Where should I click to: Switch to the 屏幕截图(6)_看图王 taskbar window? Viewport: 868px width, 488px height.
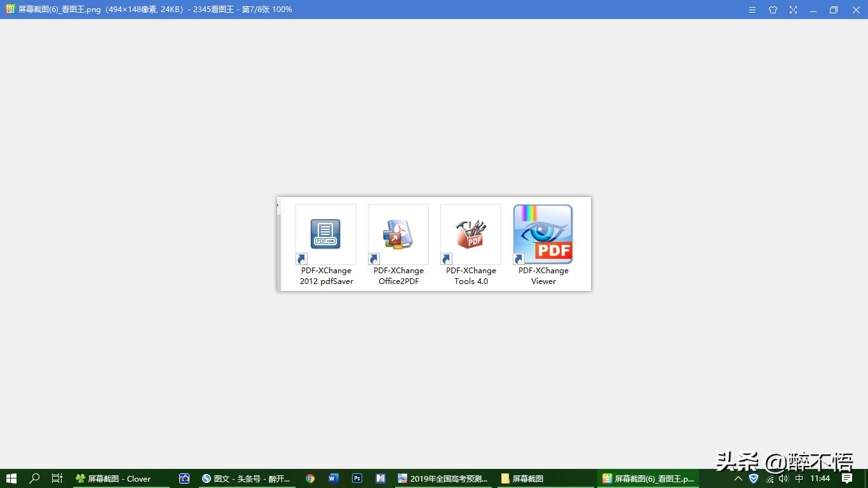coord(648,478)
